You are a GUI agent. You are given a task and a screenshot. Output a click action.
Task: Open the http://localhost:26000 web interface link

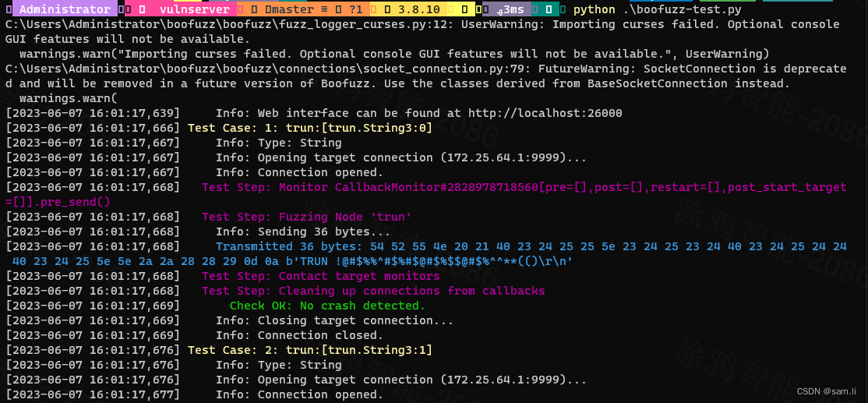[x=545, y=114]
